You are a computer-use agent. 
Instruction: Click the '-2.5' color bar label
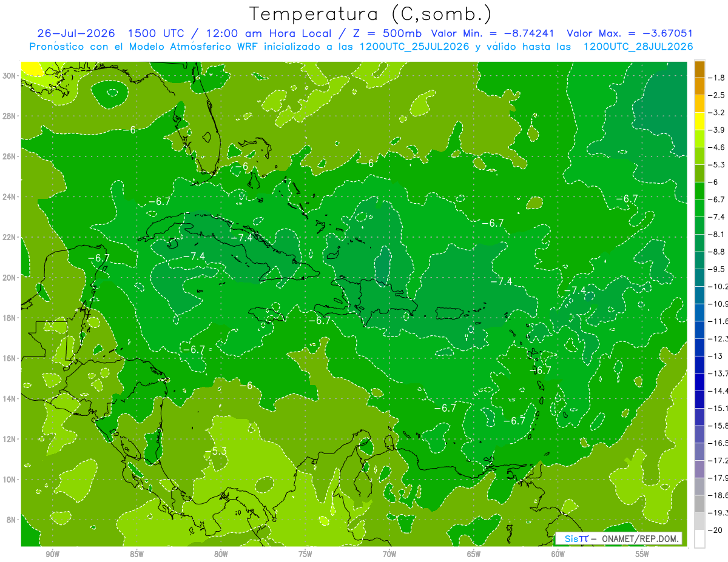click(x=716, y=95)
